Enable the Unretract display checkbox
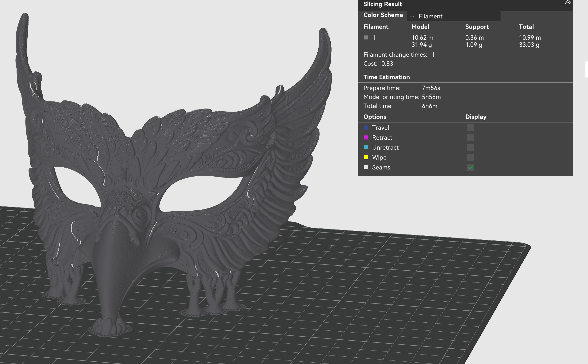The height and width of the screenshot is (364, 588). 471,147
